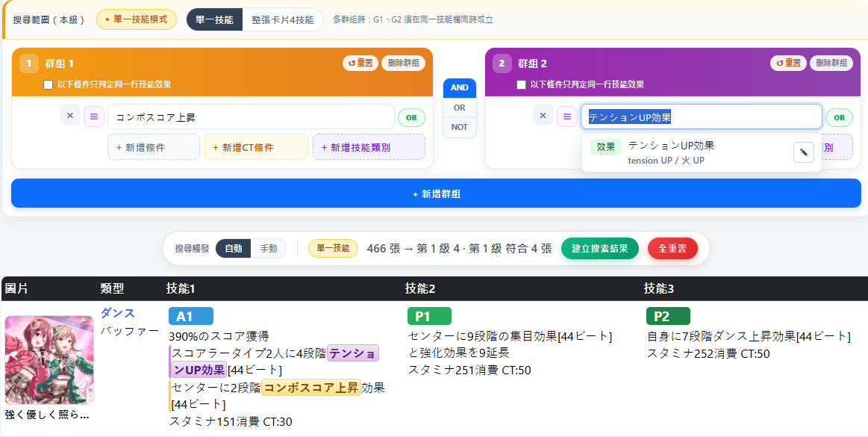Add new condition with 新增條件
868x437 pixels.
point(153,146)
